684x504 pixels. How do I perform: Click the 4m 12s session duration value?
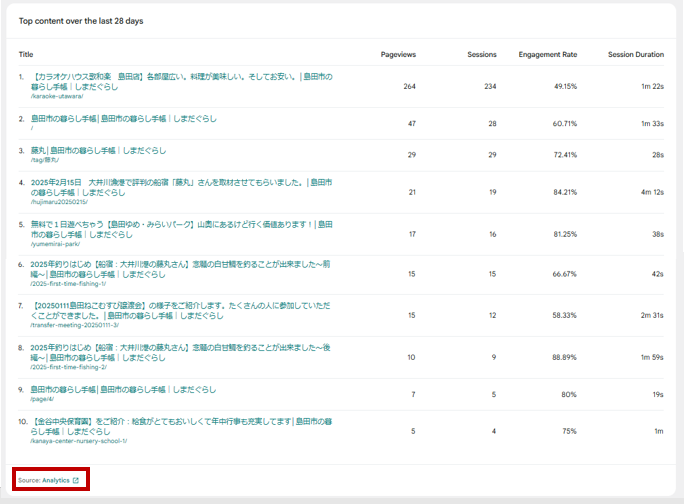click(652, 191)
